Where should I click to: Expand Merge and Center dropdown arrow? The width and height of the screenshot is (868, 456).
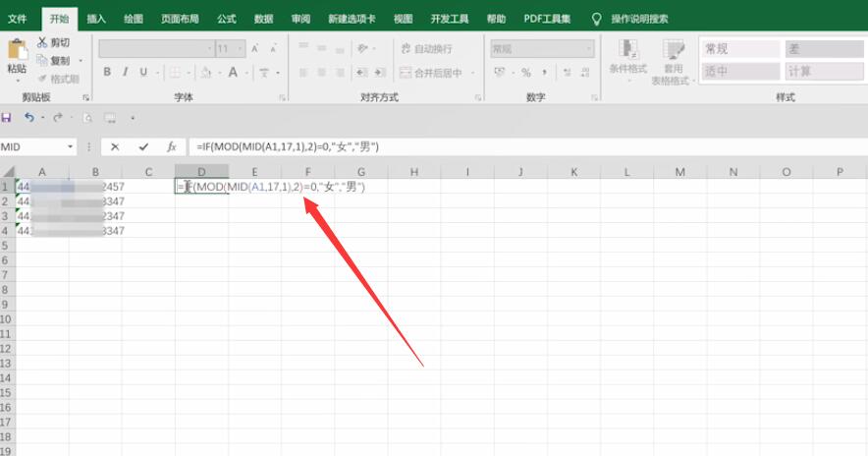pyautogui.click(x=472, y=73)
